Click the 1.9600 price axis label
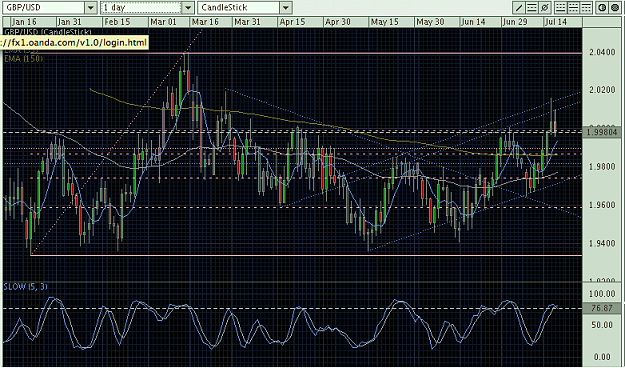Screen dimensions: 625x368 (602, 205)
